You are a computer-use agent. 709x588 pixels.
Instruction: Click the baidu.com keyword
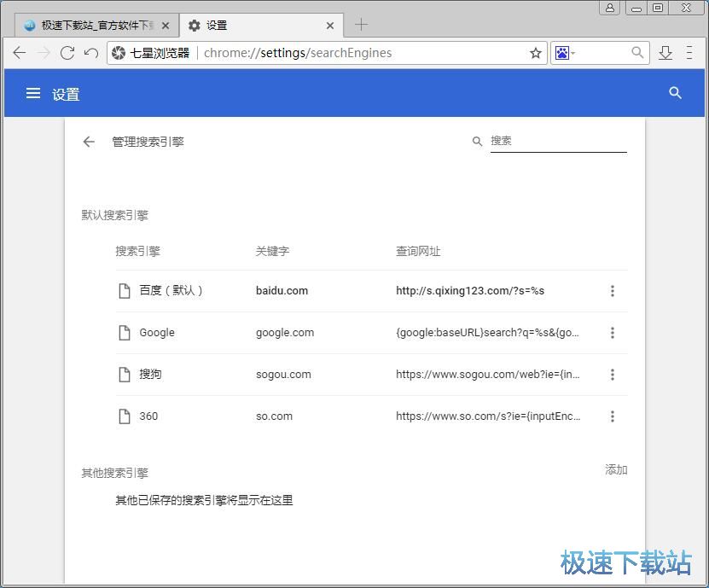pos(282,291)
